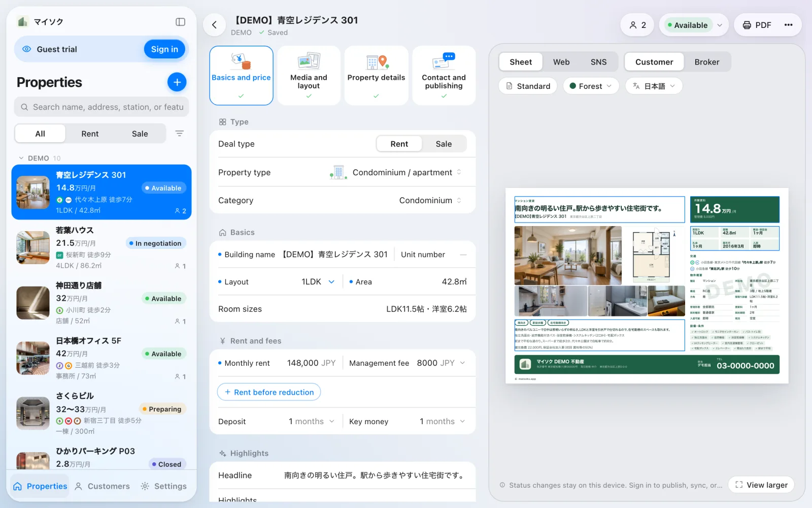The image size is (812, 508).
Task: Expand the Available status dropdown
Action: point(694,25)
